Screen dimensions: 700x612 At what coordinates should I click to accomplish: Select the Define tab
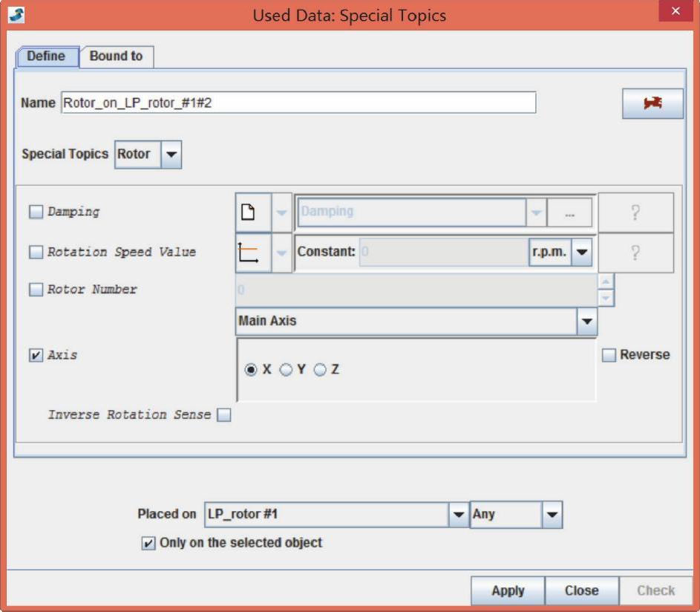(46, 56)
